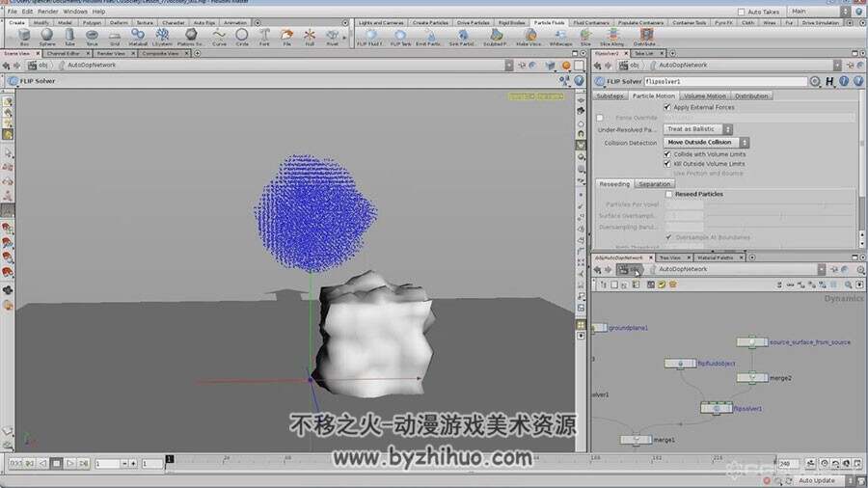Click the flipsolver1 node in network
Viewport: 868px width, 488px height.
(x=717, y=408)
